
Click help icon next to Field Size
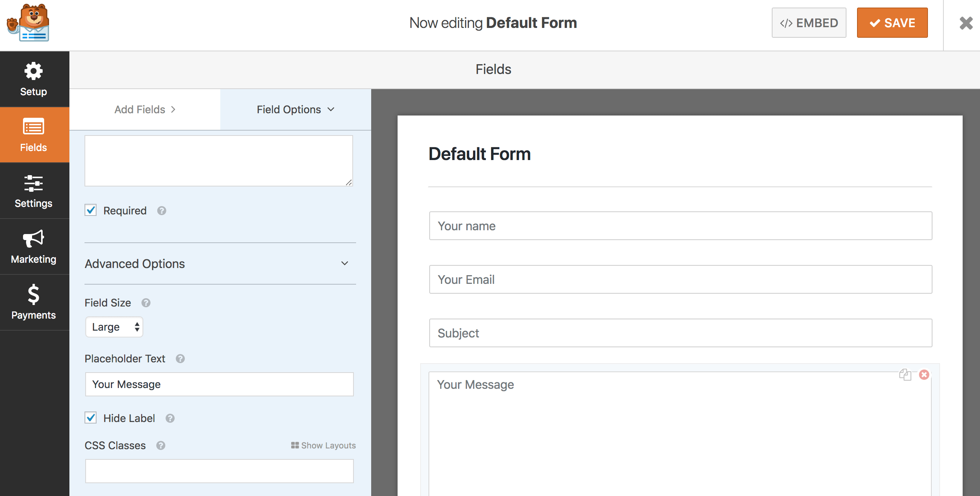click(x=146, y=303)
